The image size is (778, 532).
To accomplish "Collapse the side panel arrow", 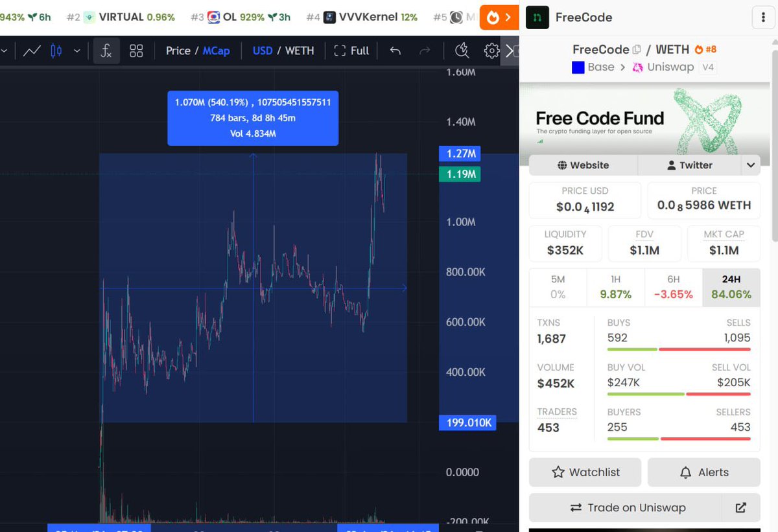I will point(510,51).
